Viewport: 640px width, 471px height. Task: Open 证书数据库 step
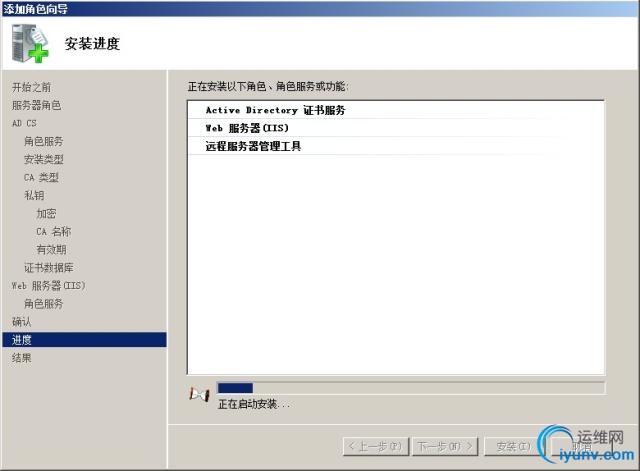tap(49, 268)
